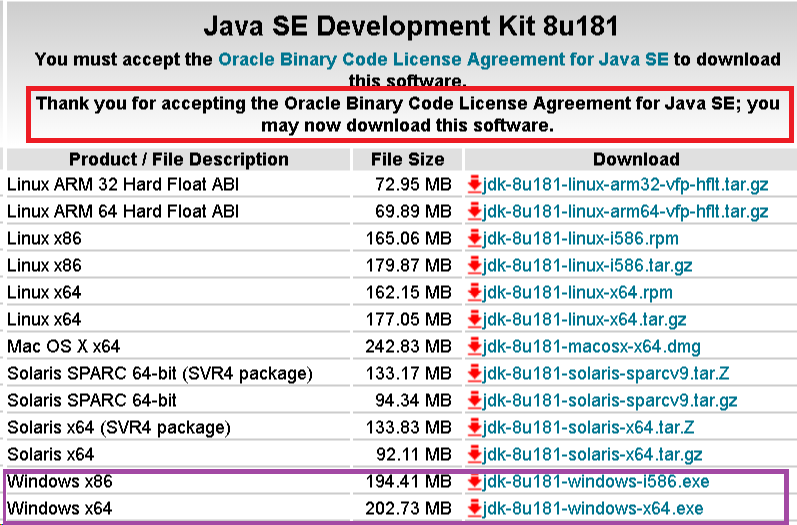Screen dimensions: 797x525
Task: Click download arrow icon beside windows-i586.exe
Action: (x=474, y=481)
